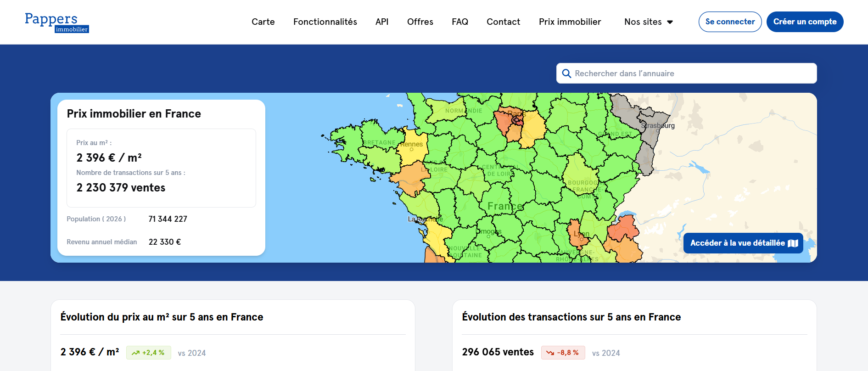868x371 pixels.
Task: Click Strasbourg on the map
Action: [x=658, y=125]
